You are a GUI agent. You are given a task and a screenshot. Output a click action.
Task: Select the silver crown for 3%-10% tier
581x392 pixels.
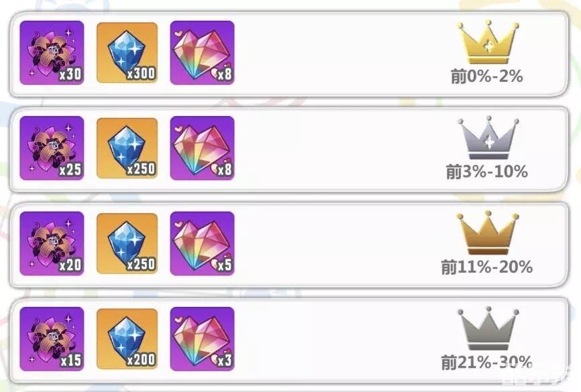[488, 137]
